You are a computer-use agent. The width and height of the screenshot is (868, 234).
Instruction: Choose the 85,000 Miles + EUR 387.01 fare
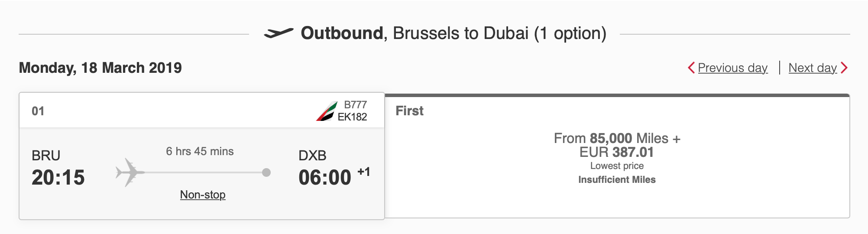(617, 145)
